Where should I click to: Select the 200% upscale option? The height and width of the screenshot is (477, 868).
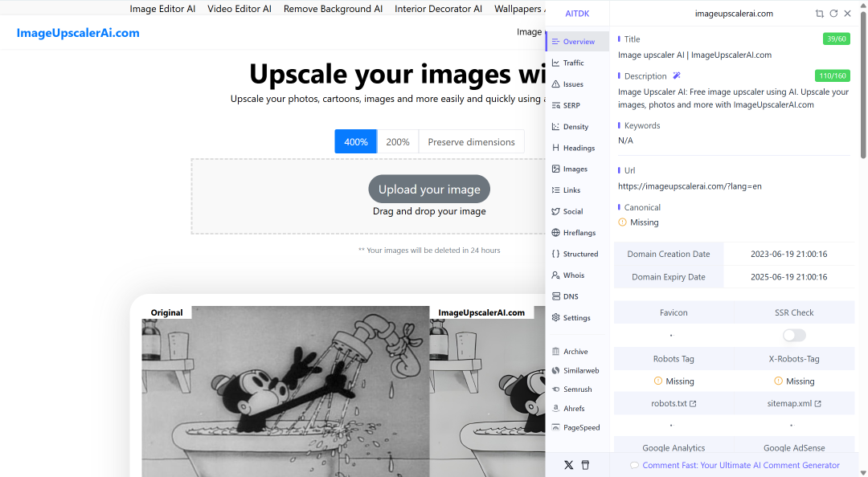coord(398,141)
